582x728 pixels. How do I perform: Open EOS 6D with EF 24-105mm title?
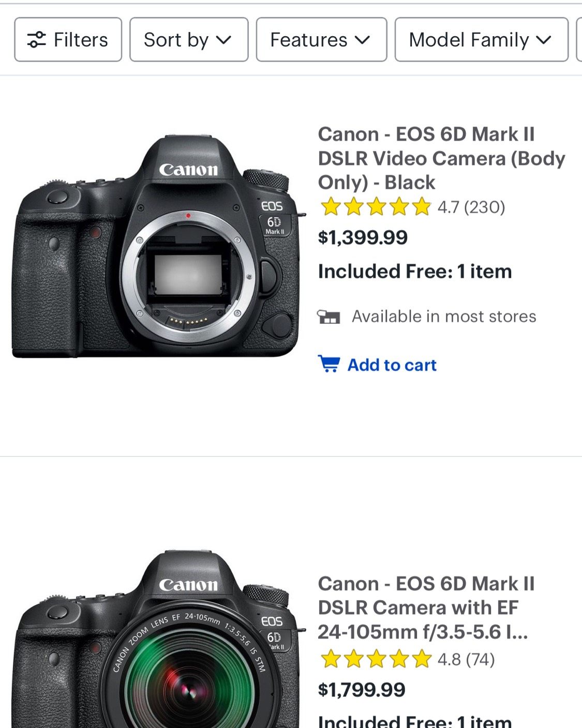tap(425, 608)
